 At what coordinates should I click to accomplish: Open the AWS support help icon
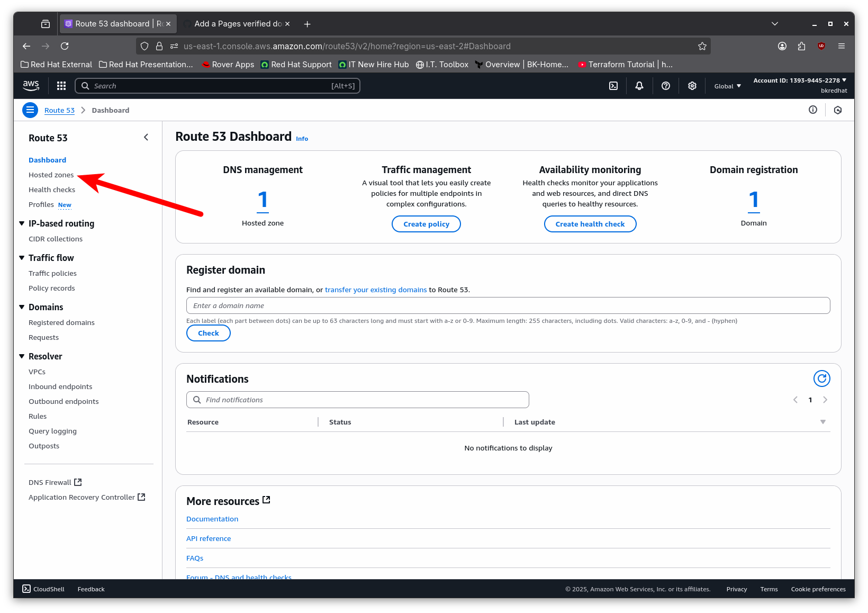(x=666, y=86)
